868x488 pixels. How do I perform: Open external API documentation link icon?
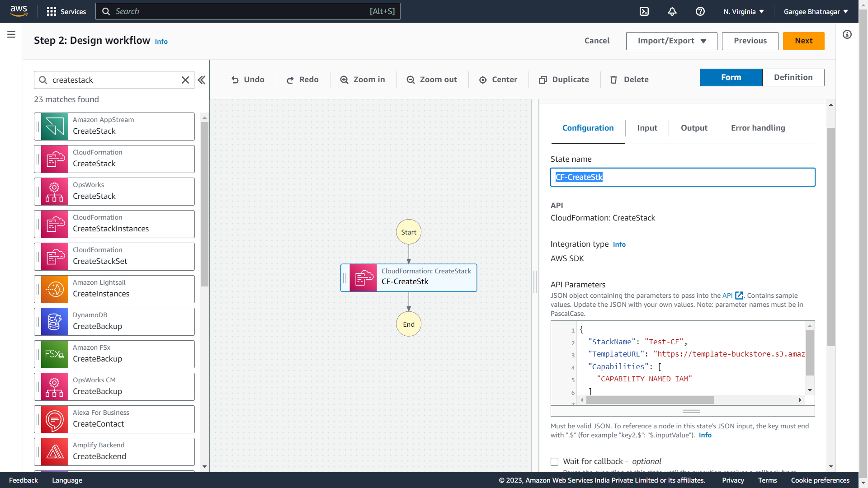click(x=739, y=296)
